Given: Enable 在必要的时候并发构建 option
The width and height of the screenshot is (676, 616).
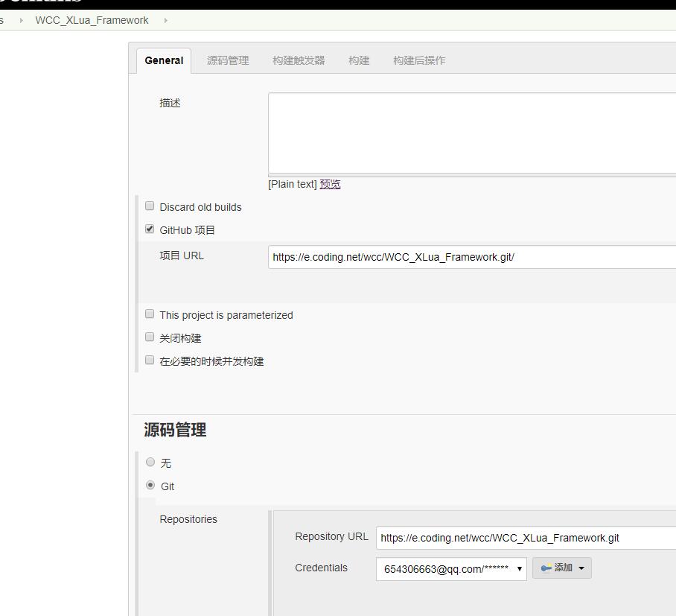Looking at the screenshot, I should click(x=150, y=361).
